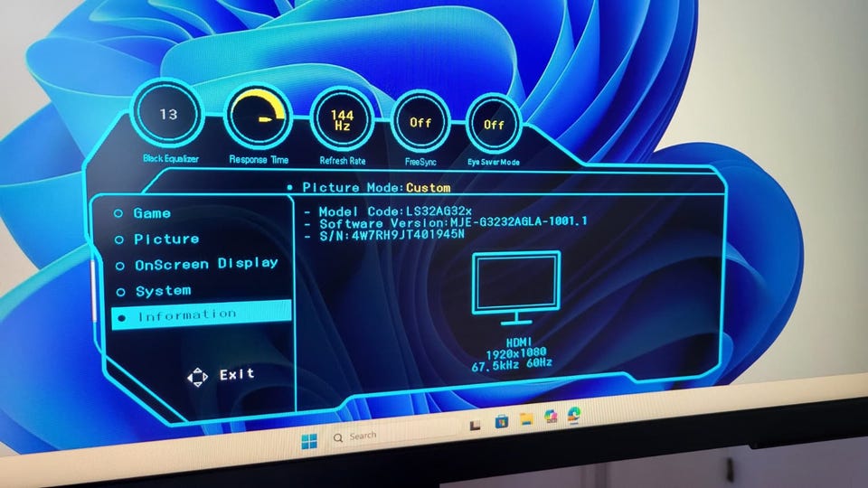Click the HDMI source label
The image size is (868, 488).
click(519, 343)
